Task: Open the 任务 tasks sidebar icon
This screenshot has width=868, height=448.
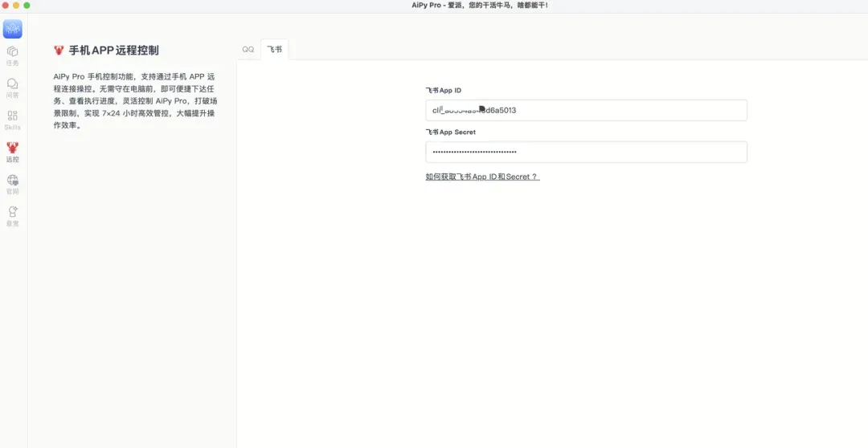Action: click(12, 56)
